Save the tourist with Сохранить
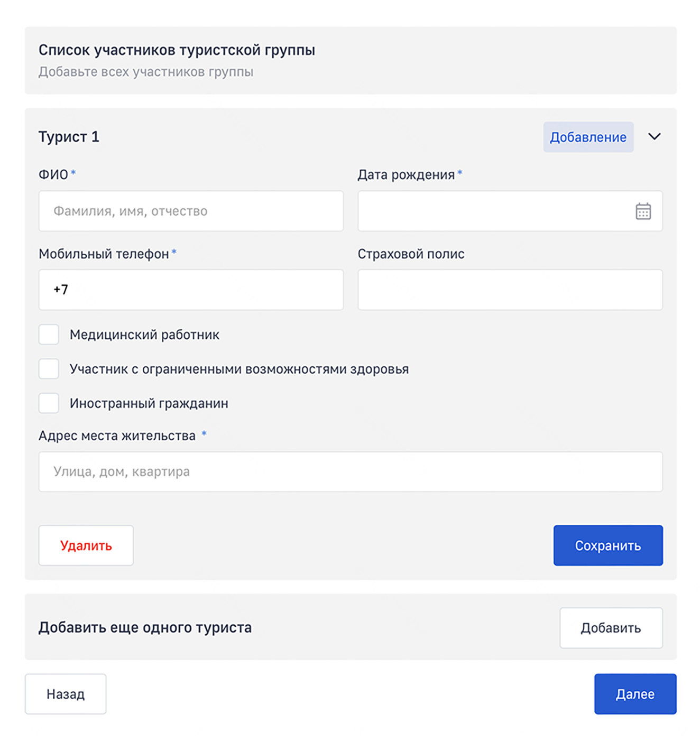Image resolution: width=700 pixels, height=742 pixels. pos(607,545)
